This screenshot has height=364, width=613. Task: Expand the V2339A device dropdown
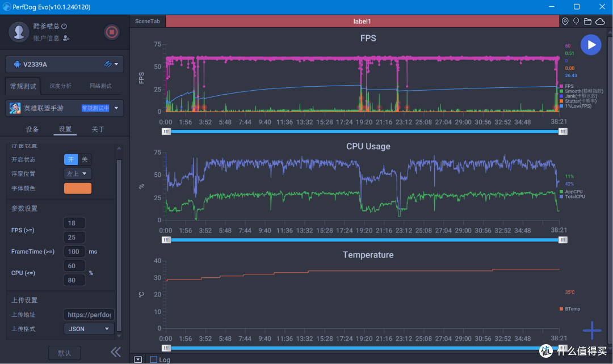click(x=116, y=64)
